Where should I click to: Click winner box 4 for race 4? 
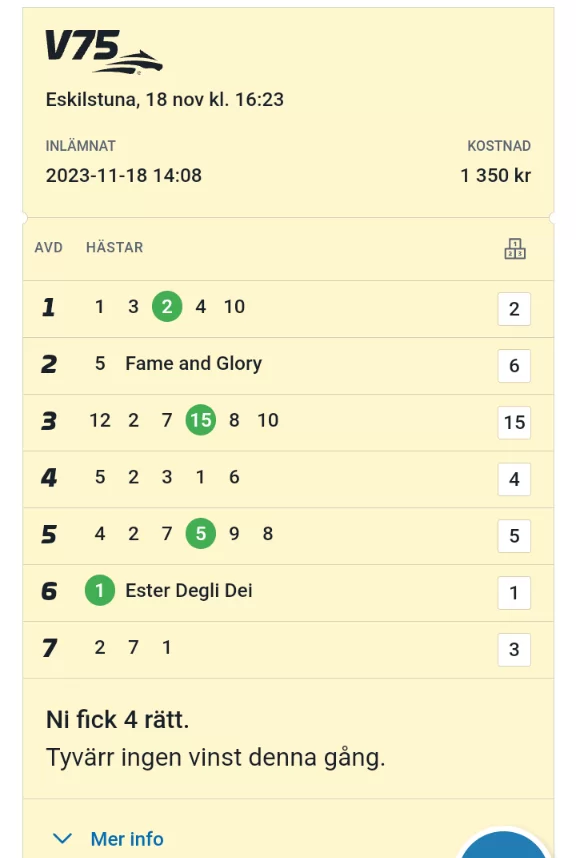click(x=514, y=479)
